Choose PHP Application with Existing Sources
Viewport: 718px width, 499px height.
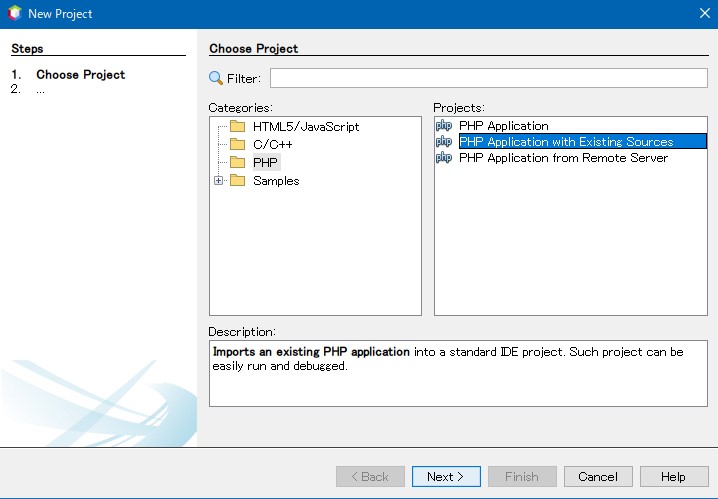[582, 141]
